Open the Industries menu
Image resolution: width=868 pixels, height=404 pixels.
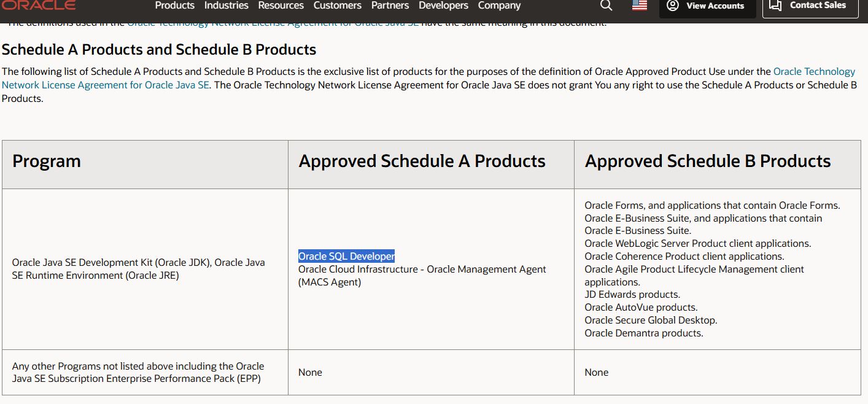click(226, 5)
